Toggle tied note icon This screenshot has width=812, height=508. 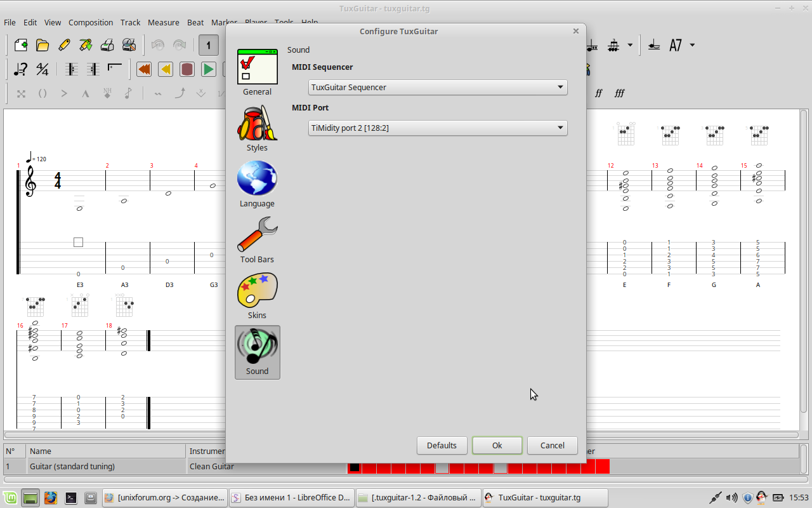[x=654, y=45]
